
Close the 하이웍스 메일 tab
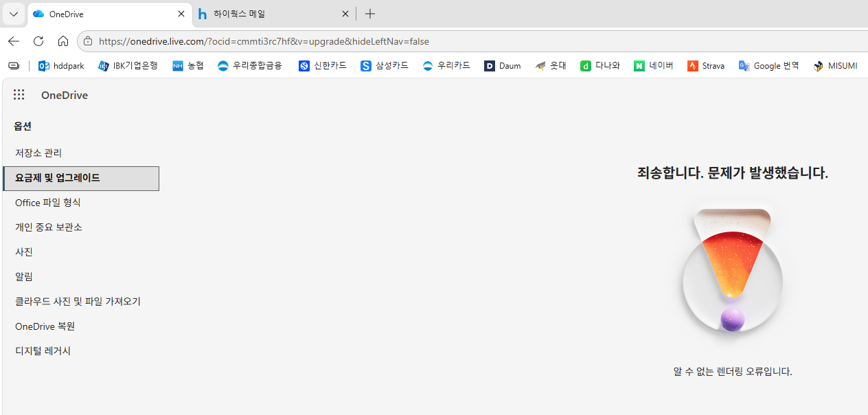point(345,14)
